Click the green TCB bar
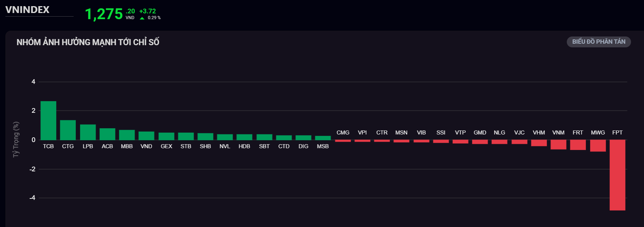 coord(48,121)
